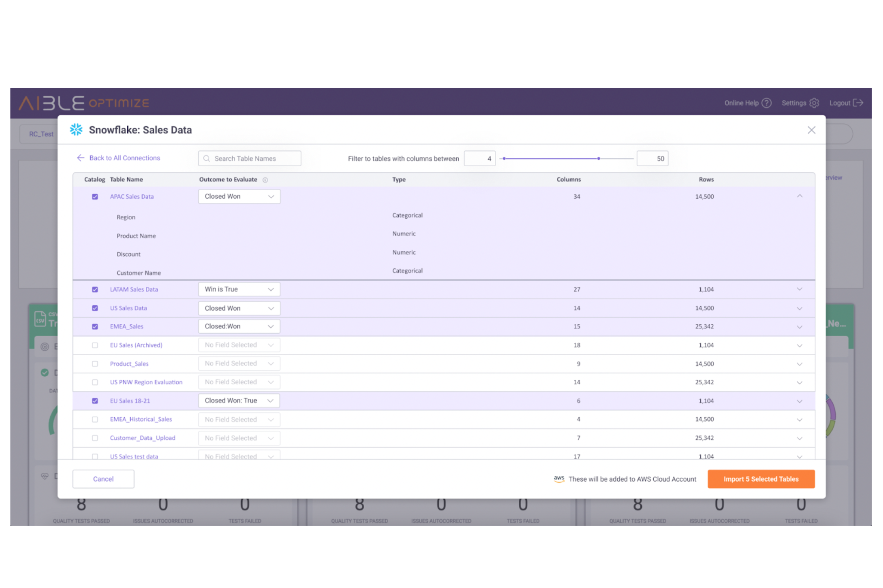Click the back arrow icon
The height and width of the screenshot is (588, 883).
point(81,158)
